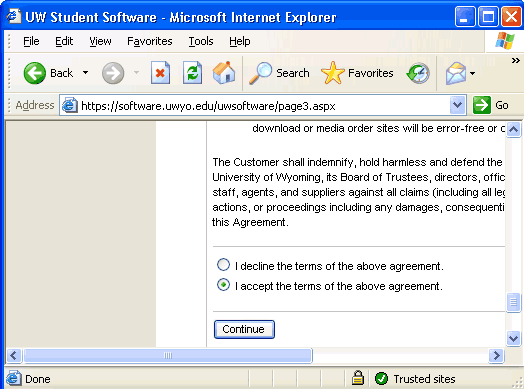This screenshot has height=389, width=524.
Task: Click the vertical scrollbar down arrow
Action: [x=513, y=338]
